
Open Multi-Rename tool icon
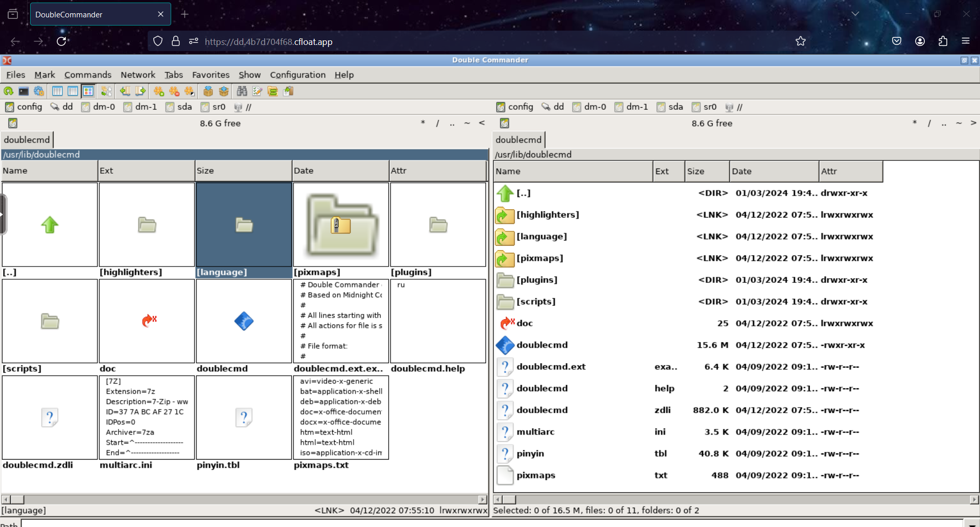click(257, 91)
